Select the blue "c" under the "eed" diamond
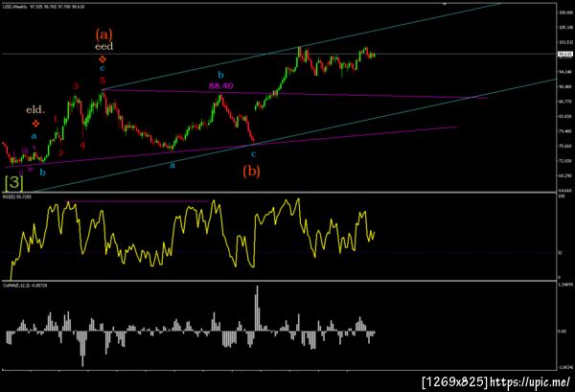This screenshot has height=392, width=575. (x=103, y=69)
